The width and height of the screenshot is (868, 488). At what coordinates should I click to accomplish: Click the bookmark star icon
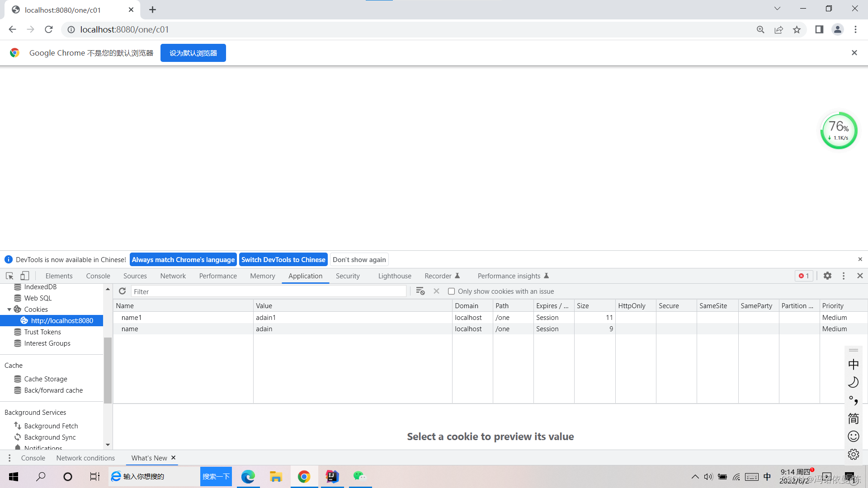pos(797,30)
